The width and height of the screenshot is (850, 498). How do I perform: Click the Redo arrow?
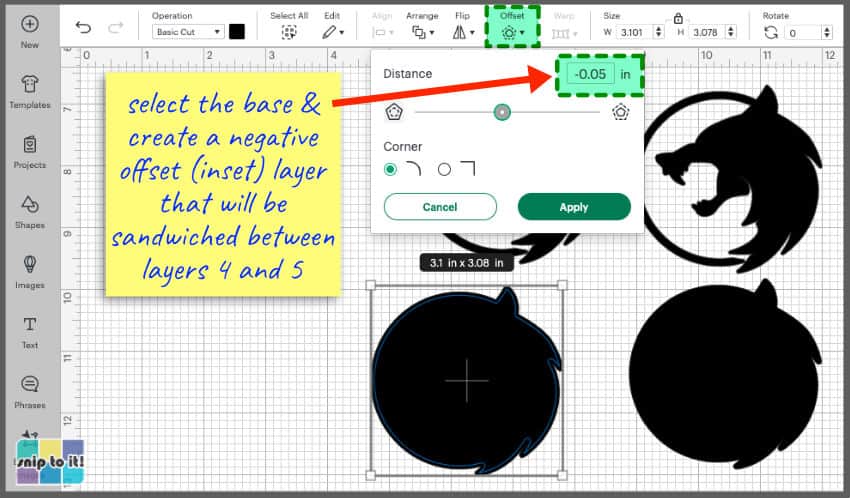(115, 27)
